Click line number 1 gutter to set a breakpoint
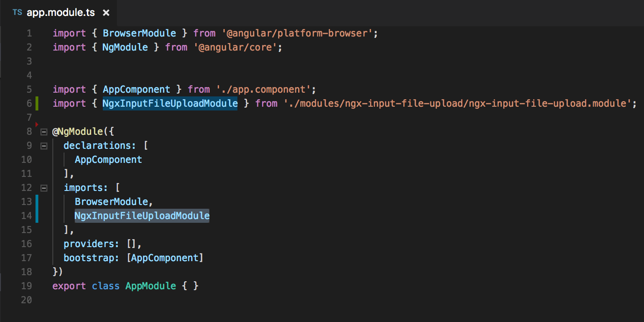Viewport: 644px width, 322px height. coord(29,33)
